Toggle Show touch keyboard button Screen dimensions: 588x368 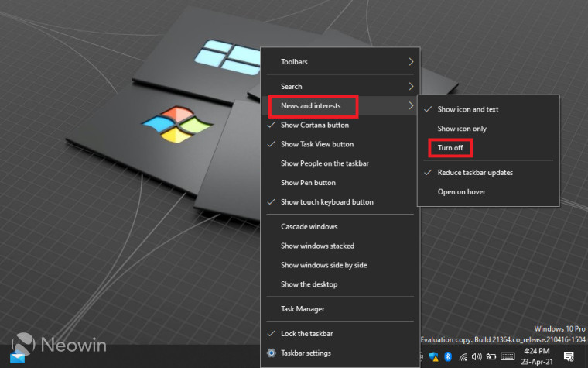click(x=340, y=202)
